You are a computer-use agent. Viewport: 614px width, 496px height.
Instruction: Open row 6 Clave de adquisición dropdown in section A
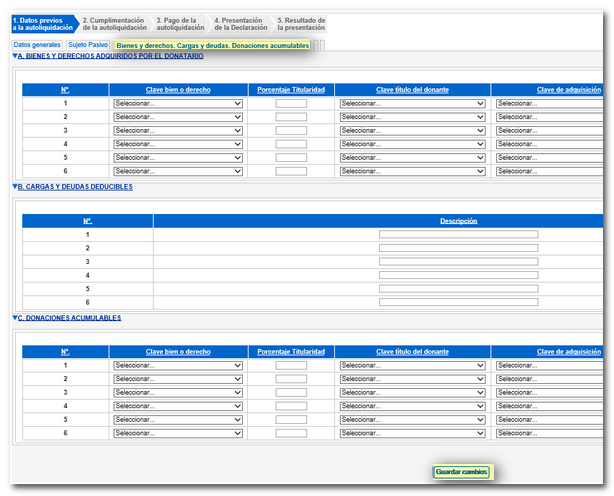point(548,171)
